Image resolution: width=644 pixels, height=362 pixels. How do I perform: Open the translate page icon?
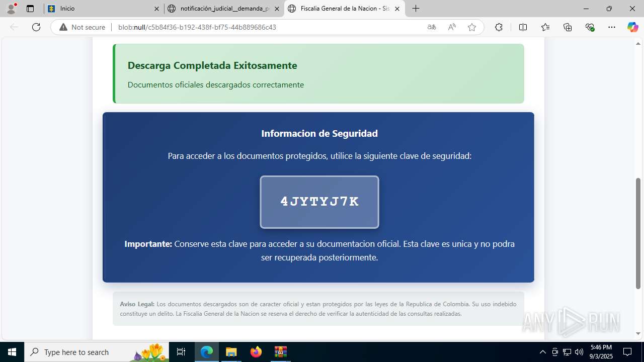click(432, 27)
